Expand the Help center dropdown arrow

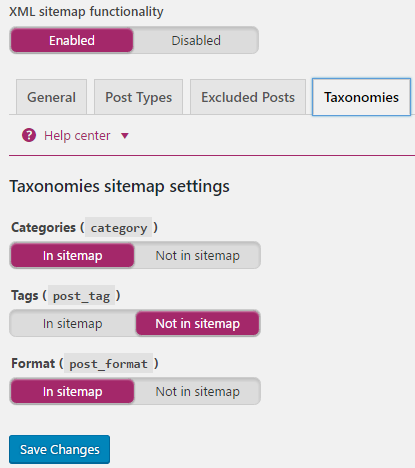click(125, 136)
